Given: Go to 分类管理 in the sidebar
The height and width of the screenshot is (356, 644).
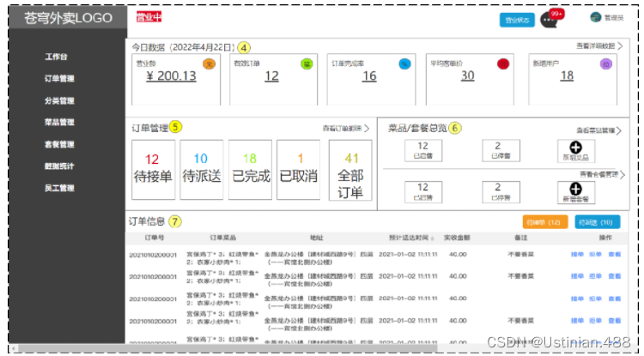Looking at the screenshot, I should coord(59,100).
